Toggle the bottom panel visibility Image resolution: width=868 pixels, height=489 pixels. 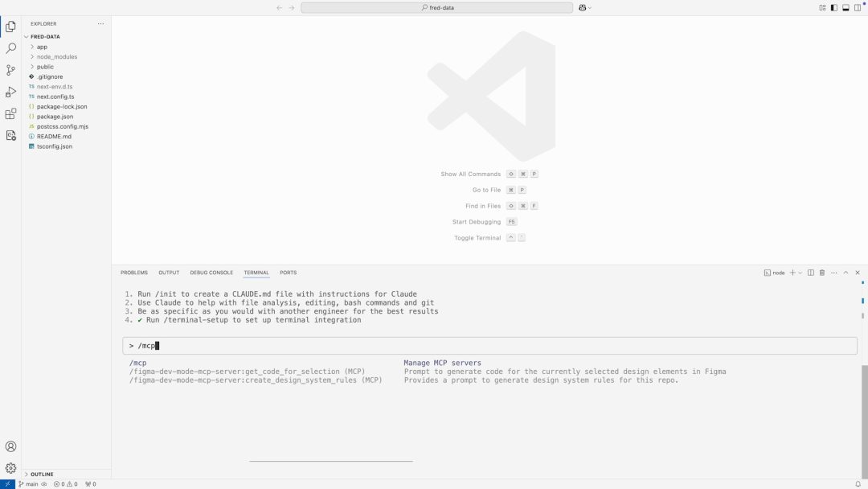(845, 8)
